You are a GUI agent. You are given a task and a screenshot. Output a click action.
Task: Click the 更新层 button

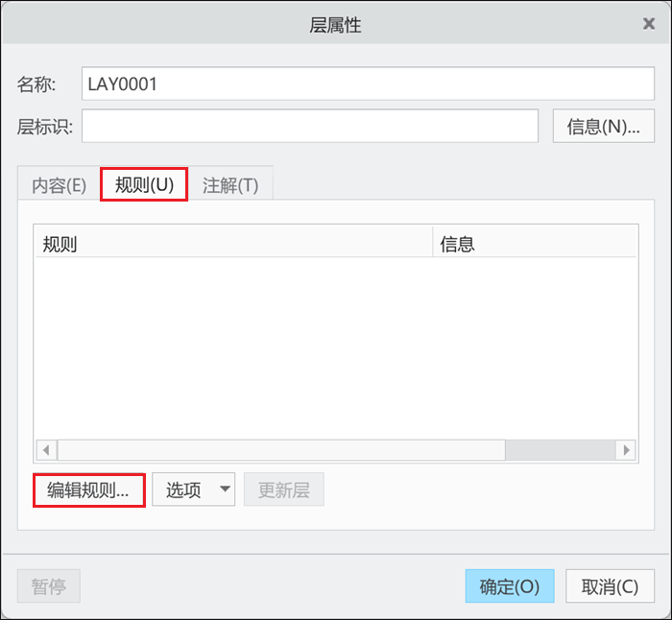(284, 489)
